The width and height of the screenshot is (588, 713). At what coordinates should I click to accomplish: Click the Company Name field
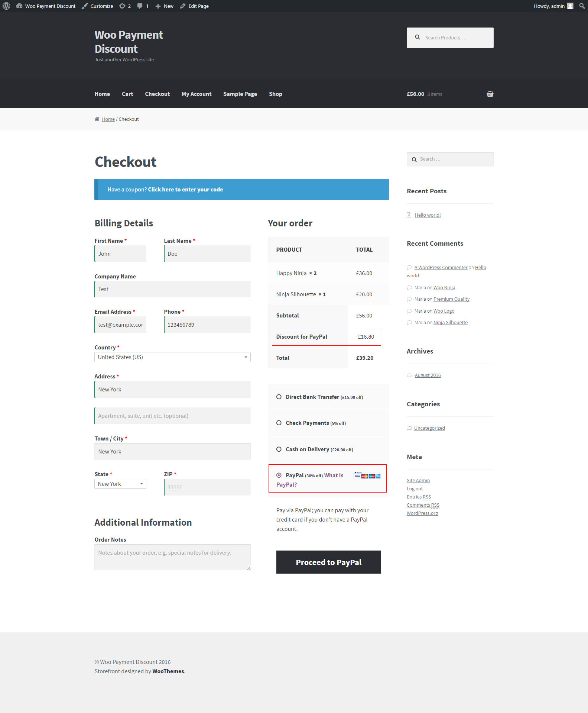[172, 289]
